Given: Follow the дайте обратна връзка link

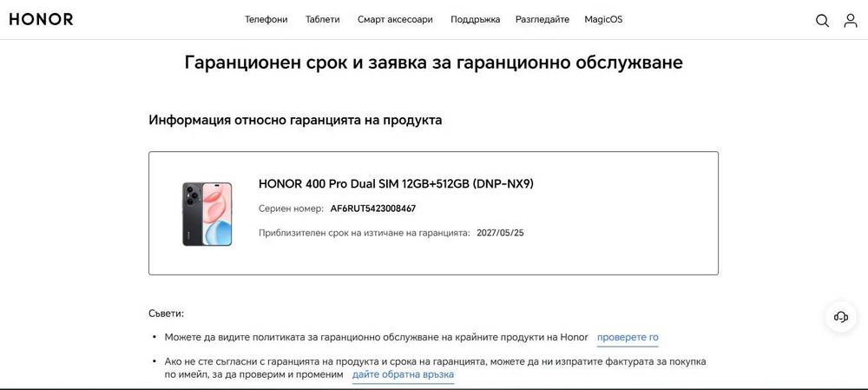Looking at the screenshot, I should 403,374.
